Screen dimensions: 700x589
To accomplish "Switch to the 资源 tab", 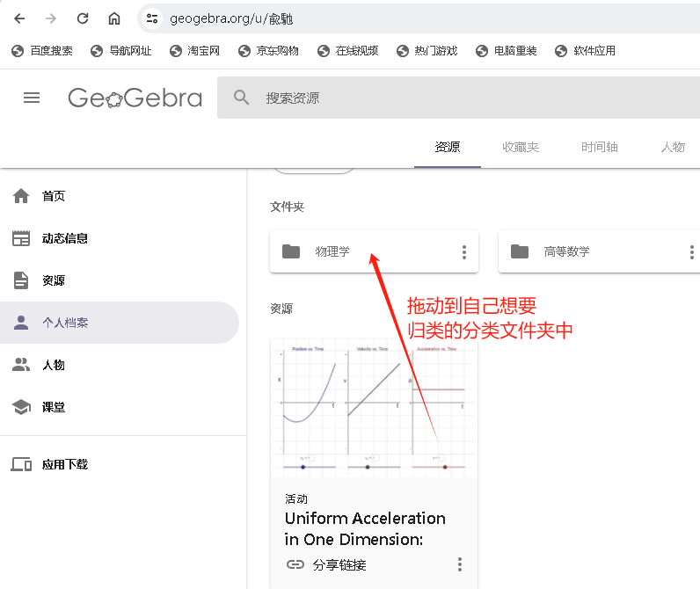I will pos(448,147).
